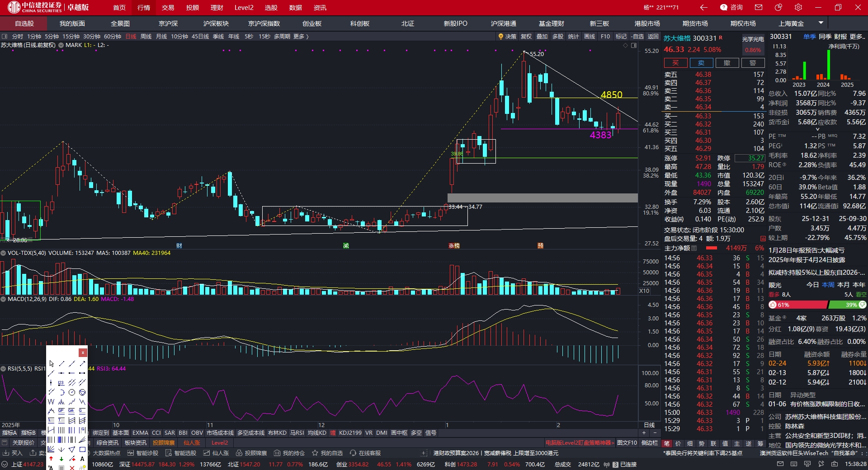Close the drawing tools palette
Image resolution: width=868 pixels, height=470 pixels.
point(83,352)
